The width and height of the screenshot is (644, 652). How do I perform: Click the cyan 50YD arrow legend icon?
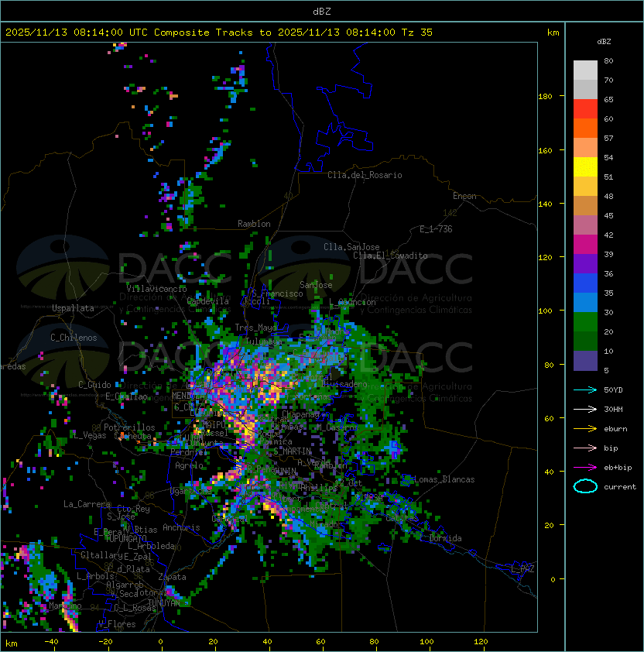pyautogui.click(x=585, y=389)
